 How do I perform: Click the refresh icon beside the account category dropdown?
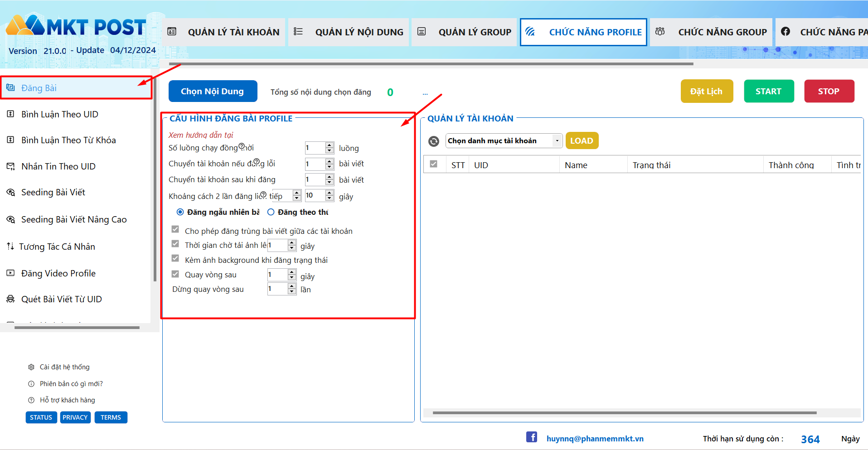(434, 141)
